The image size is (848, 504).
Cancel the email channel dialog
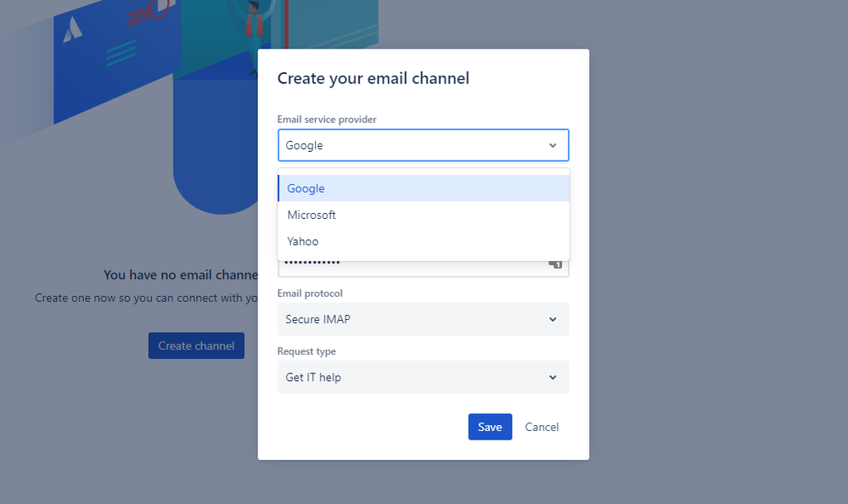click(x=542, y=427)
